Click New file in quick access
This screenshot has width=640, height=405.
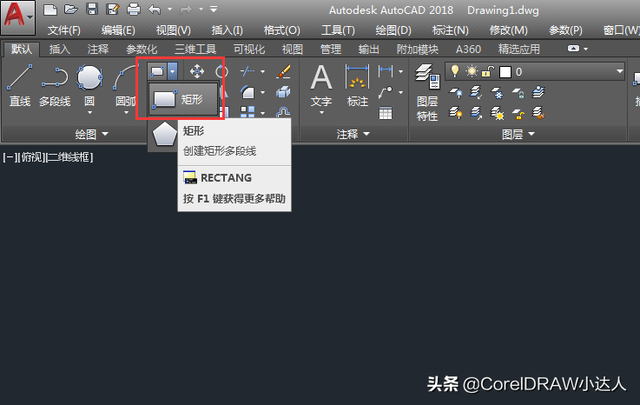click(x=50, y=9)
